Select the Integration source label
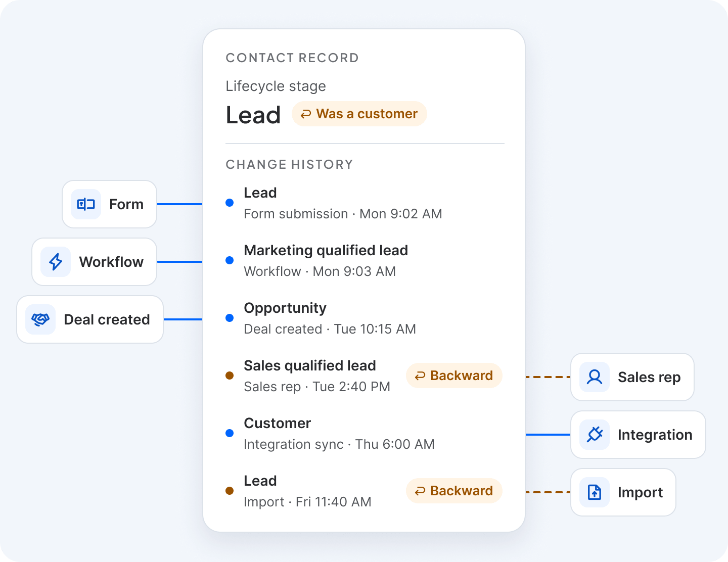The width and height of the screenshot is (728, 562). point(655,435)
